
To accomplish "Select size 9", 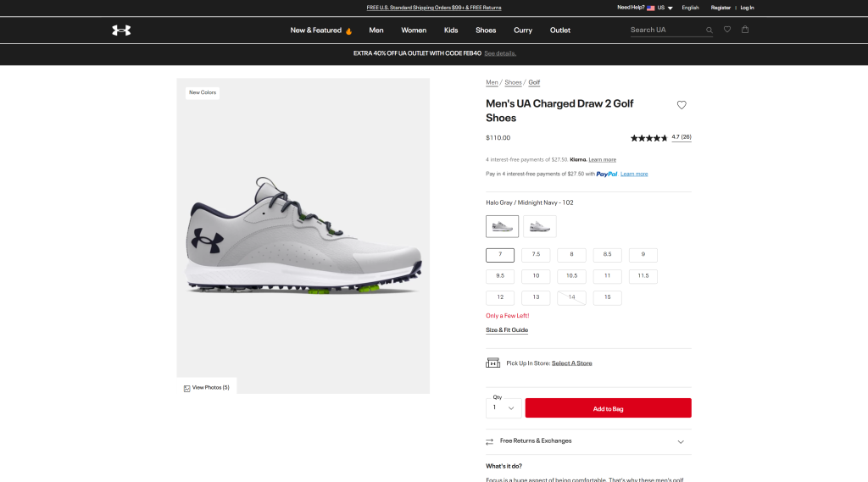I will point(643,255).
